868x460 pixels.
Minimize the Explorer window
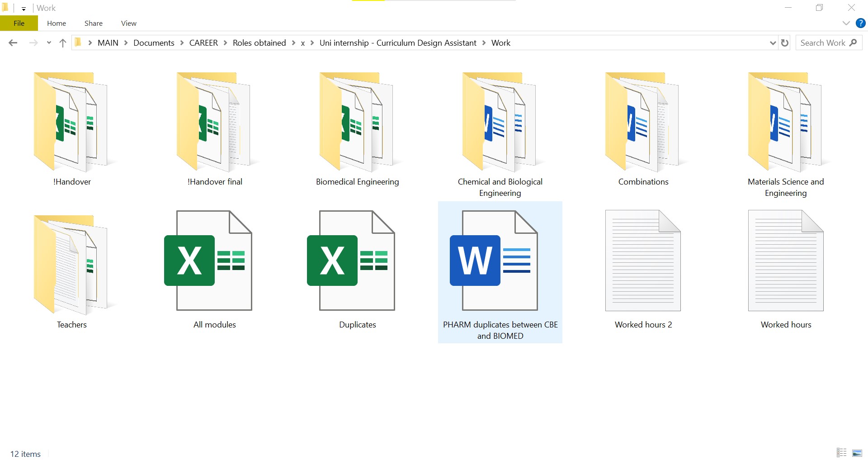pos(788,7)
